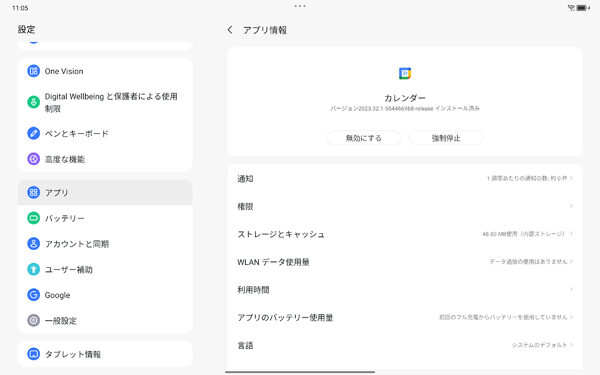Screen dimensions: 600x375
Task: Tap the アプリ grid icon
Action: click(x=33, y=192)
